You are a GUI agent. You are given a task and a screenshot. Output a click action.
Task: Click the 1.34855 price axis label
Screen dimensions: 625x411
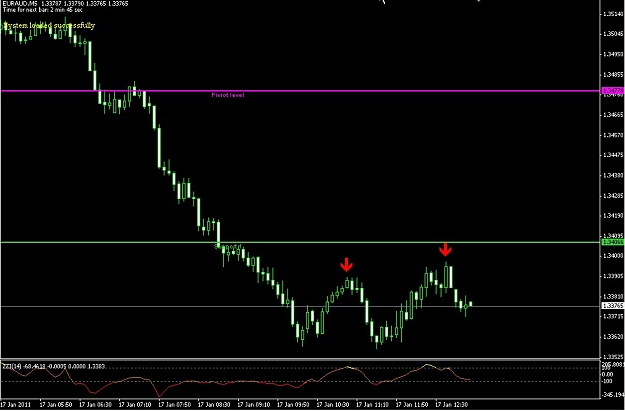(x=613, y=75)
